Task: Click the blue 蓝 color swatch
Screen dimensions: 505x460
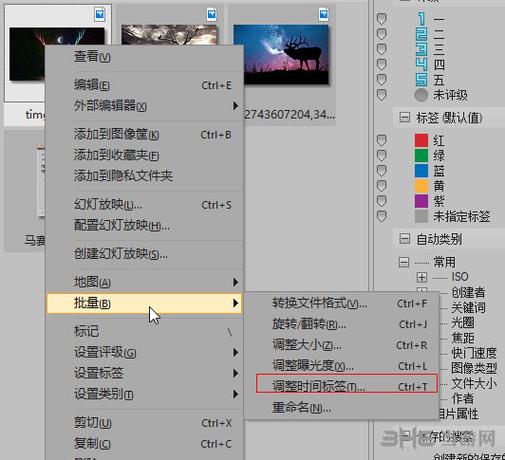Action: coord(421,171)
